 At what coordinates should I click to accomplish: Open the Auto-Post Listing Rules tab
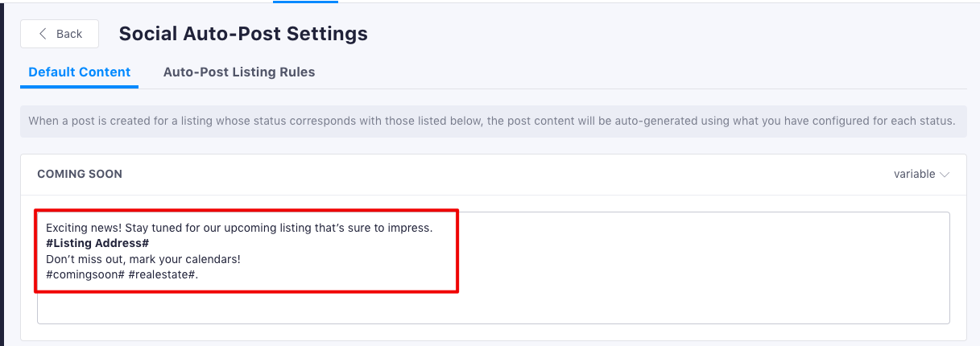pos(239,72)
